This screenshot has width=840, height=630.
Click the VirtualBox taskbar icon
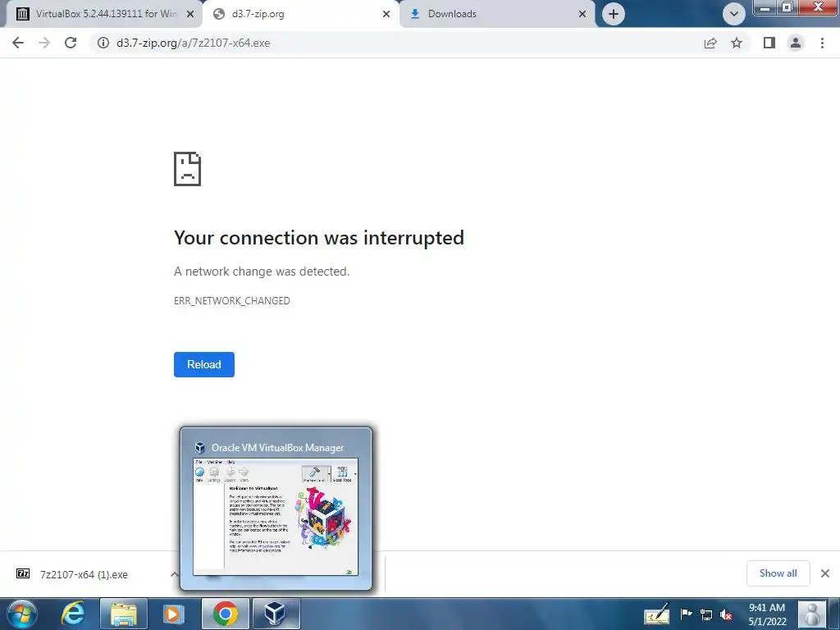[276, 614]
